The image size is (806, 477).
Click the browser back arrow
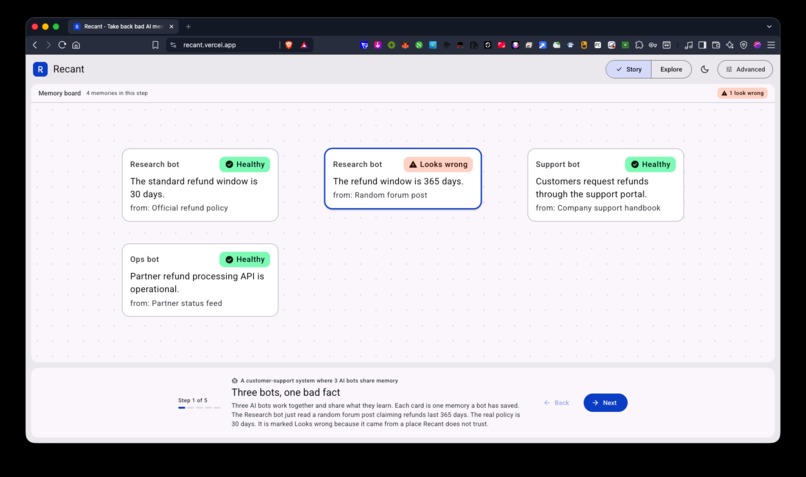pos(35,45)
